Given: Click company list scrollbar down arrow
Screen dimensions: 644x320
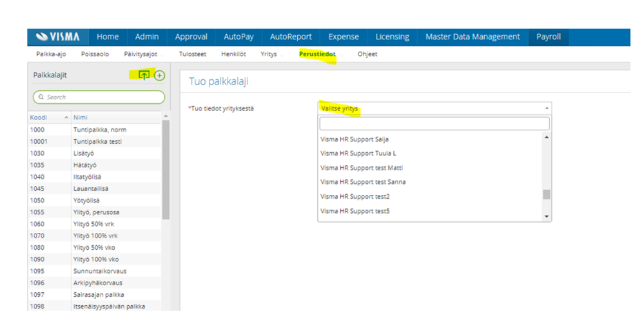Looking at the screenshot, I should point(546,217).
